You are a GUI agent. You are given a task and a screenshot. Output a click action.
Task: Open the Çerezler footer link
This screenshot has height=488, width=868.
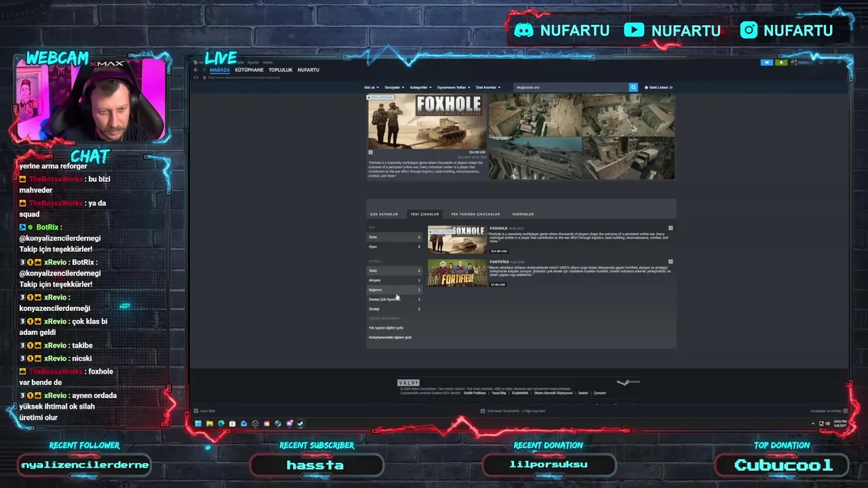pos(600,393)
